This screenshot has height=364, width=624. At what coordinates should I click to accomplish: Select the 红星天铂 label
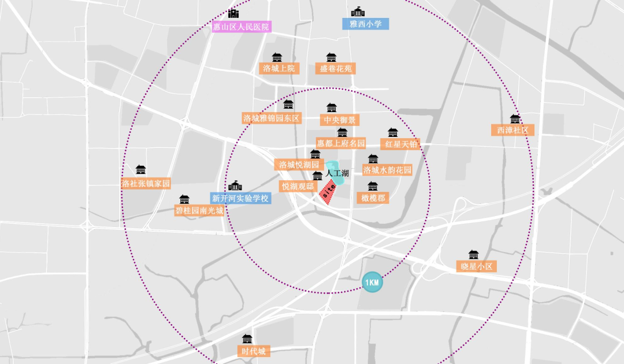[x=400, y=144]
